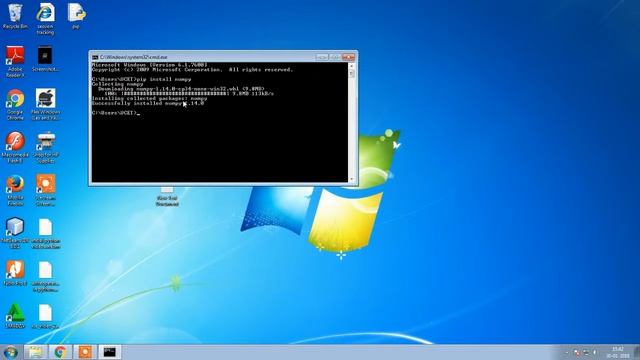Click the 'Installing collected packages' line

point(149,98)
